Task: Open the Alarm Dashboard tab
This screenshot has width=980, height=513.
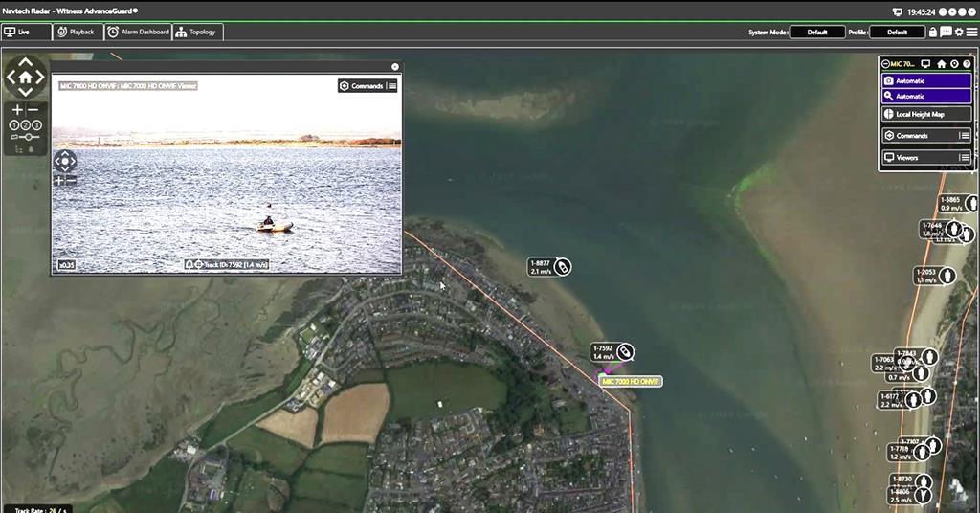Action: click(138, 32)
